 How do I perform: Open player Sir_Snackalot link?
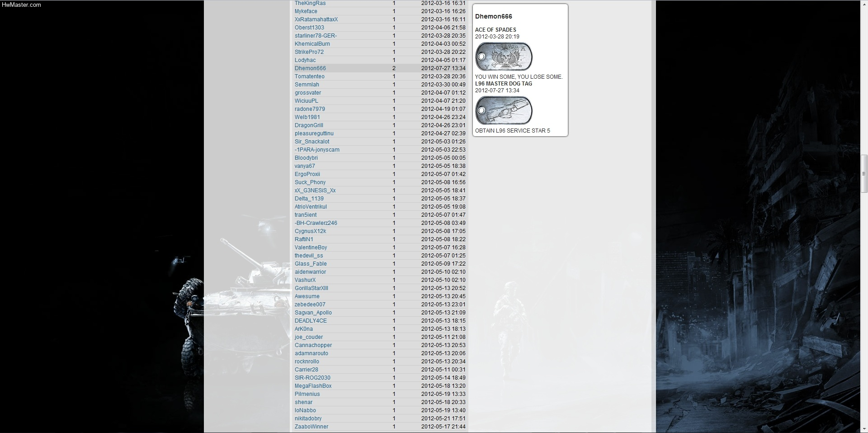312,142
